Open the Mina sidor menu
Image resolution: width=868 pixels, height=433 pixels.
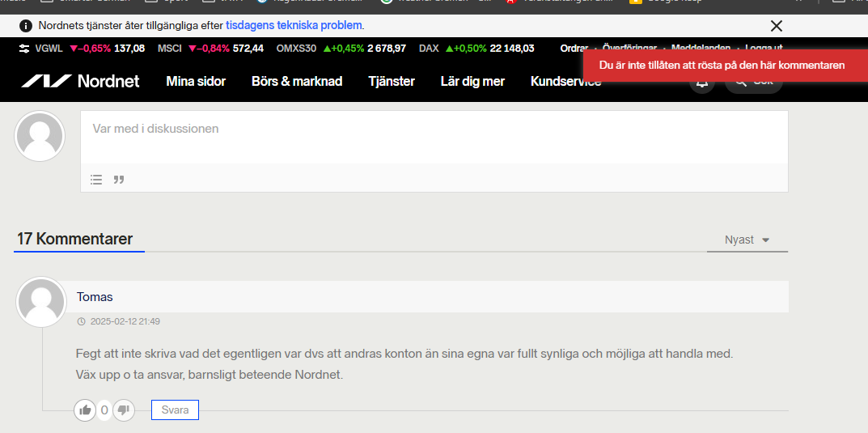pyautogui.click(x=196, y=81)
